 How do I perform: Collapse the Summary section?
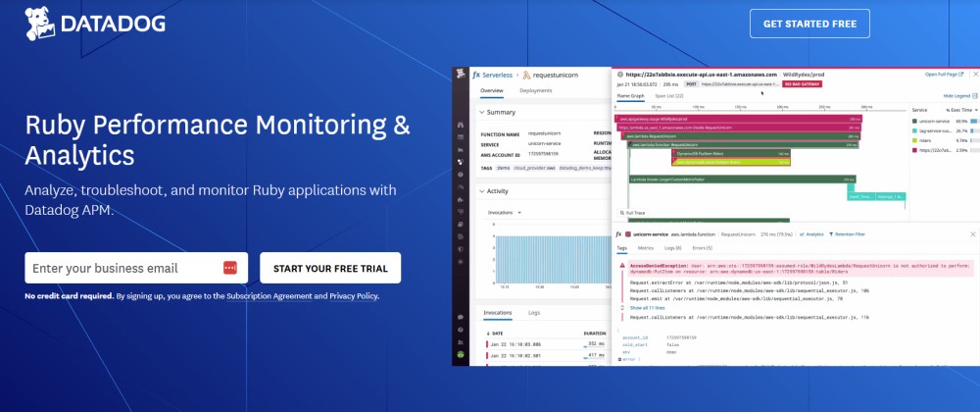[481, 113]
